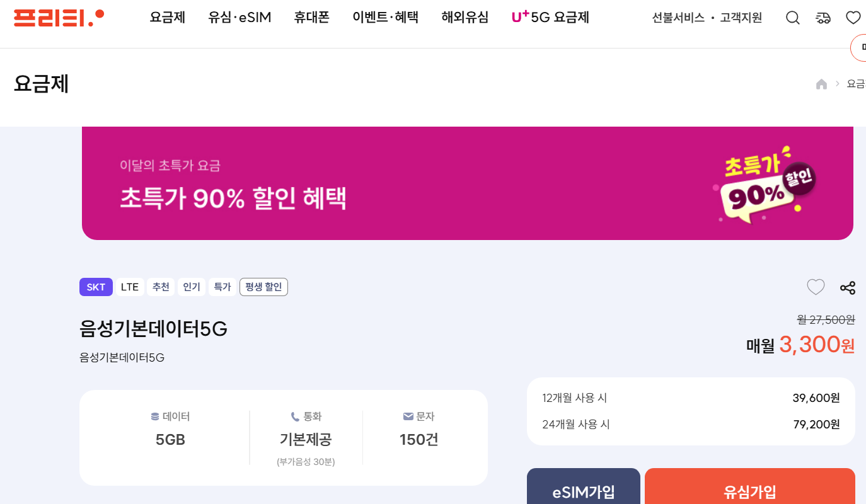The image size is (866, 504).
Task: Click the data icon above 5GB
Action: [153, 416]
